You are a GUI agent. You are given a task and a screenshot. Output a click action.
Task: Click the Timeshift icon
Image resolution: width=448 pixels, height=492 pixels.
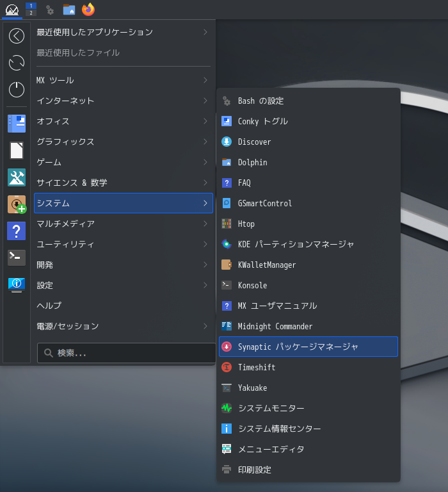pos(227,367)
